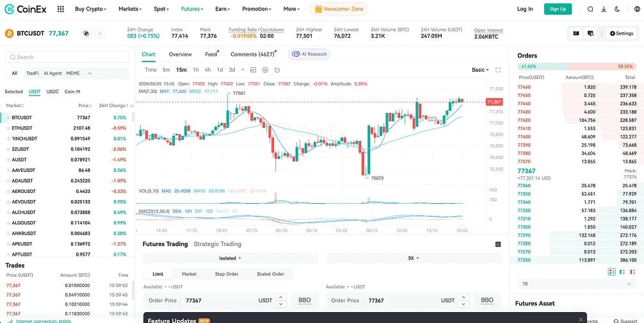This screenshot has width=644, height=323.
Task: Select the 1h chart timeframe
Action: click(195, 70)
